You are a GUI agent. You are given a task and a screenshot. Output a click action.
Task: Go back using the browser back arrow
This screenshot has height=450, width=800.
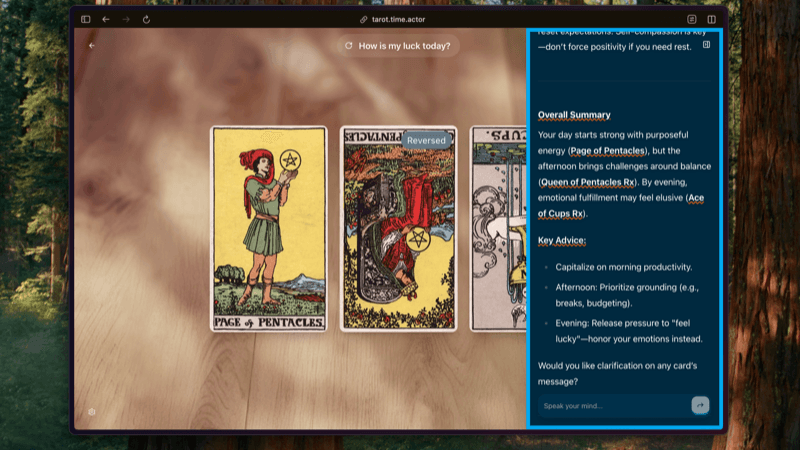[106, 19]
